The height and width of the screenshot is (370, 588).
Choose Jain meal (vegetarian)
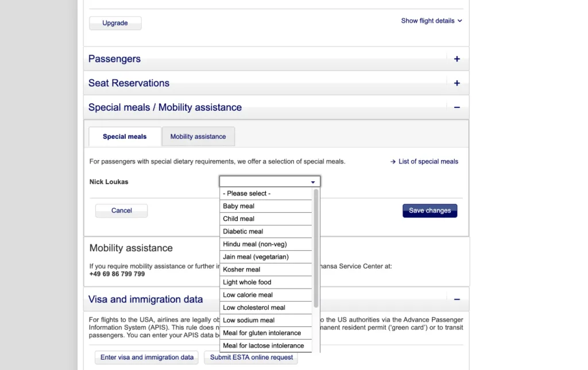(266, 257)
